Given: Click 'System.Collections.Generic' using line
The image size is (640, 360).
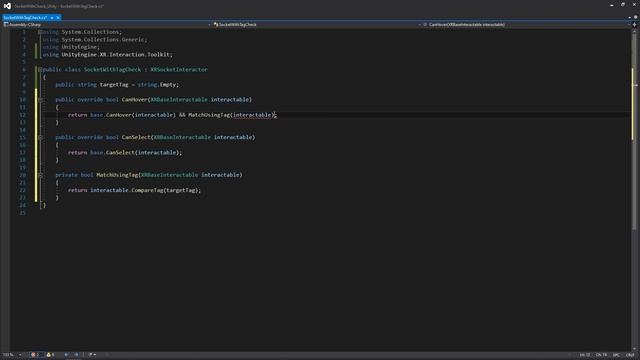Looking at the screenshot, I should (x=104, y=40).
